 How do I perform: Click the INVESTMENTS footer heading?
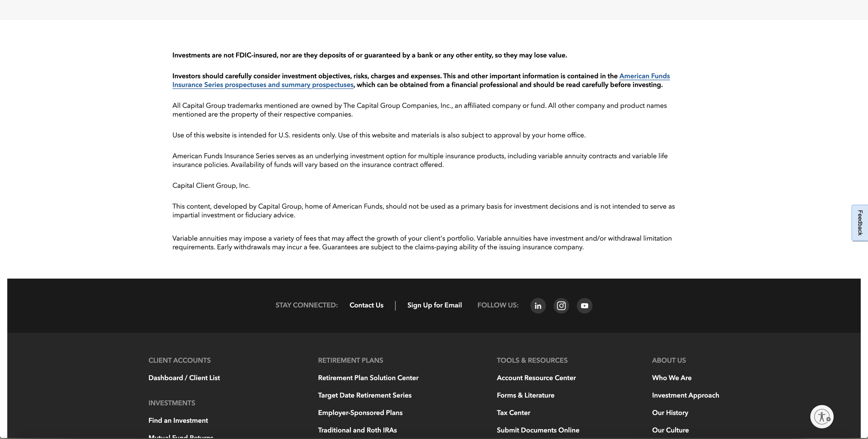(172, 403)
